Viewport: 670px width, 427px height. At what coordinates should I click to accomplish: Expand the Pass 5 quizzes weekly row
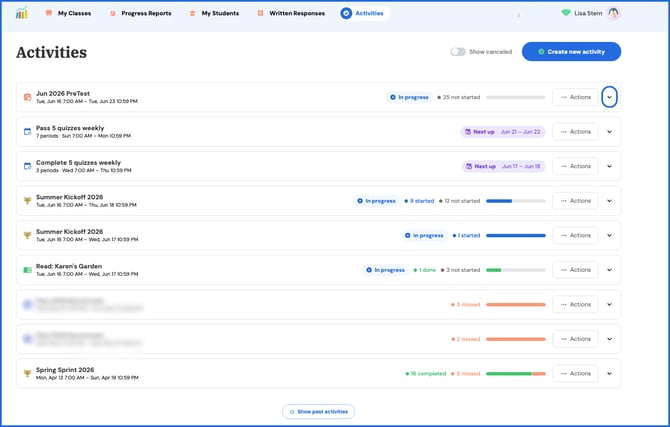(x=609, y=132)
